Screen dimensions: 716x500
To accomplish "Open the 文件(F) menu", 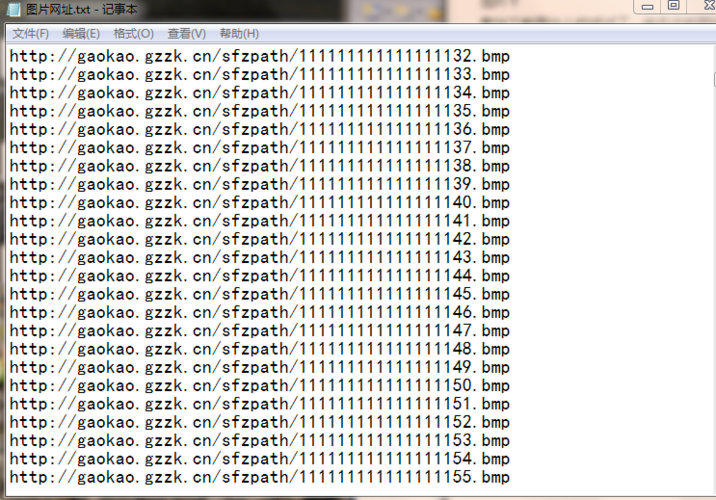I will (30, 34).
